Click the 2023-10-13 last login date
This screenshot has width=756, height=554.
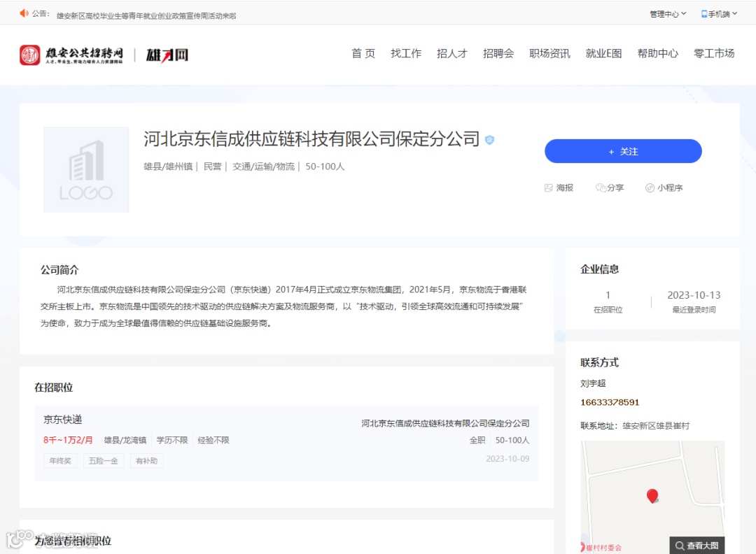point(694,295)
